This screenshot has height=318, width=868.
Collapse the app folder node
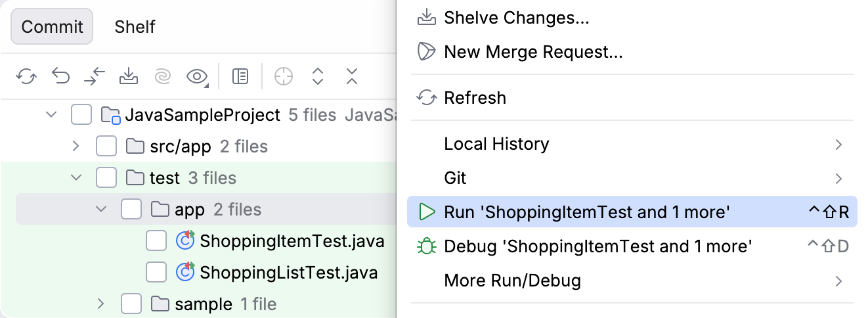click(101, 210)
